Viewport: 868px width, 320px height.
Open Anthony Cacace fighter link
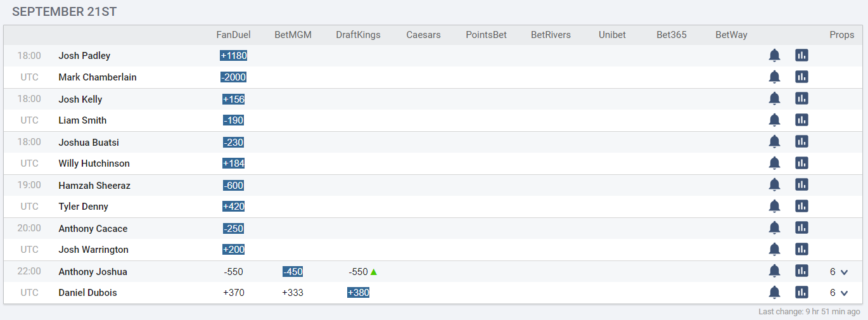93,229
